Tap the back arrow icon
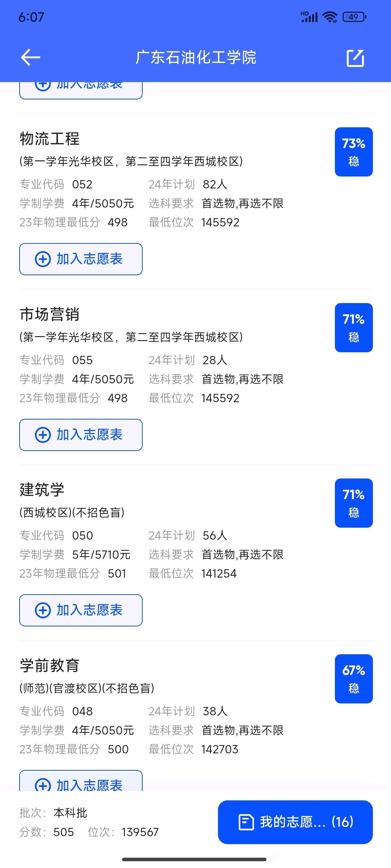This screenshot has width=391, height=868. (30, 58)
